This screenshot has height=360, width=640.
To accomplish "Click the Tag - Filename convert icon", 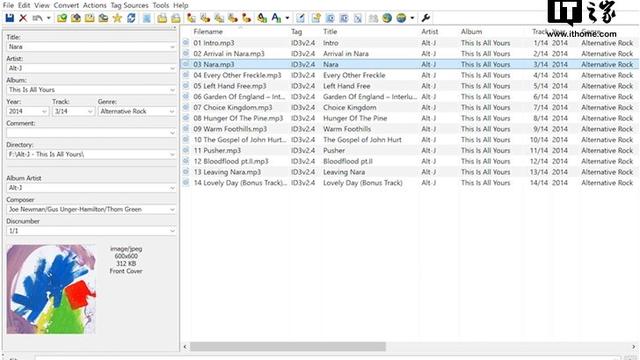I will pyautogui.click(x=191, y=18).
